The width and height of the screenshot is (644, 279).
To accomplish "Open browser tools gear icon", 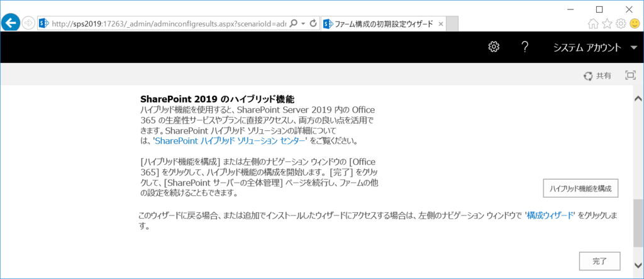I will 621,24.
